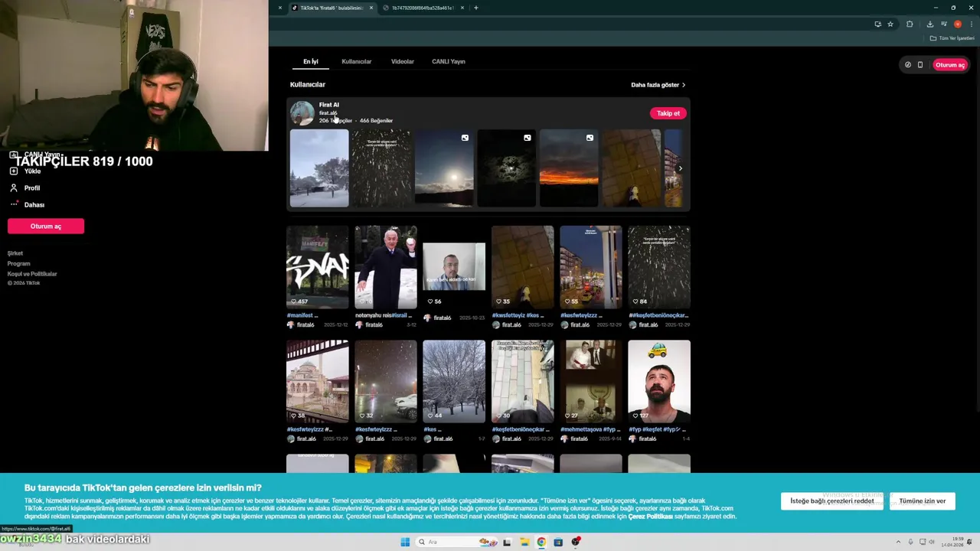The width and height of the screenshot is (980, 551).
Task: Open Chrome downloads icon
Action: click(x=929, y=24)
